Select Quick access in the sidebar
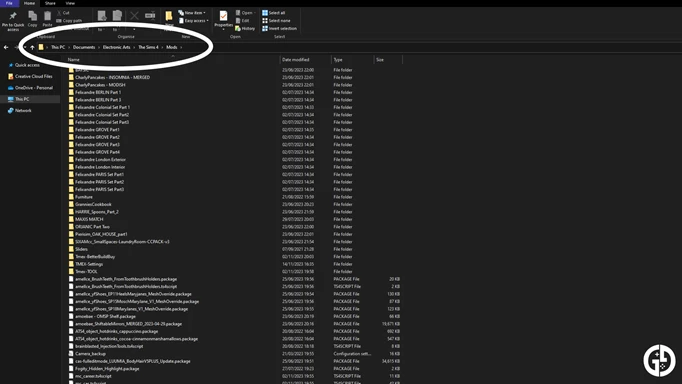The width and height of the screenshot is (682, 384). click(x=27, y=65)
